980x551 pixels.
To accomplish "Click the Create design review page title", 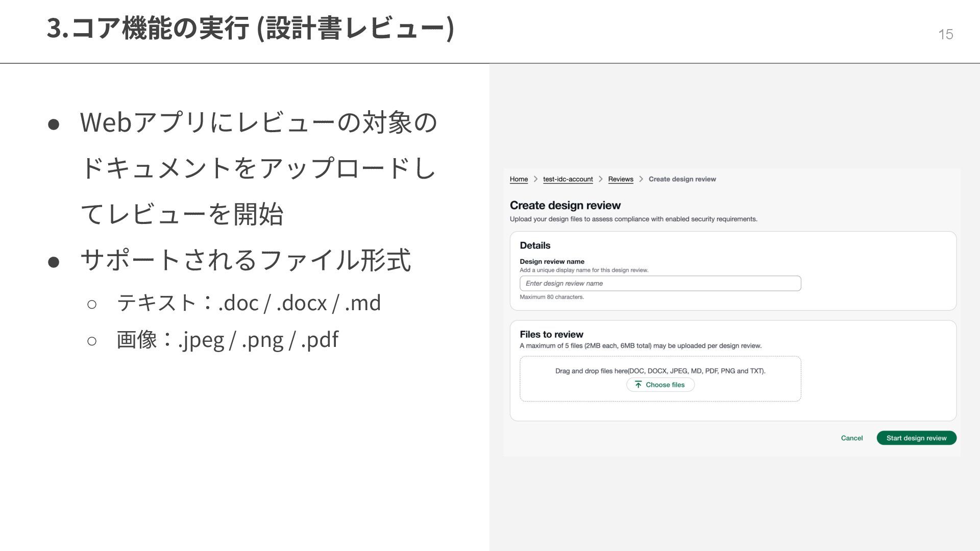I will coord(565,206).
